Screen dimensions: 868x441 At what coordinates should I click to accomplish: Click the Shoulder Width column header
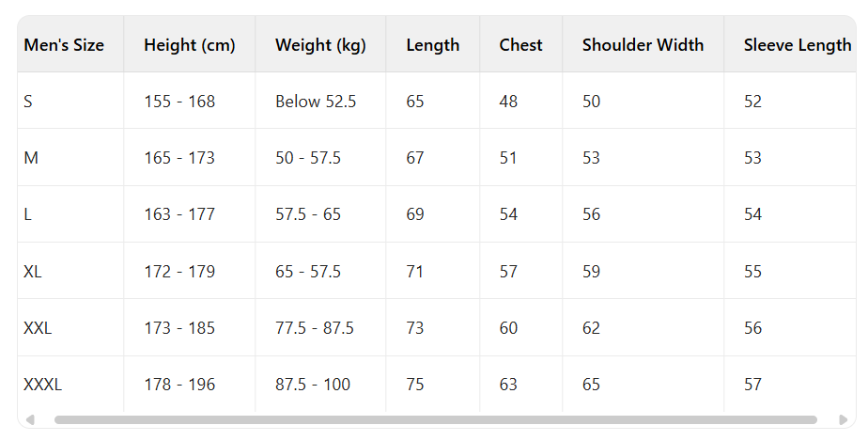(643, 45)
